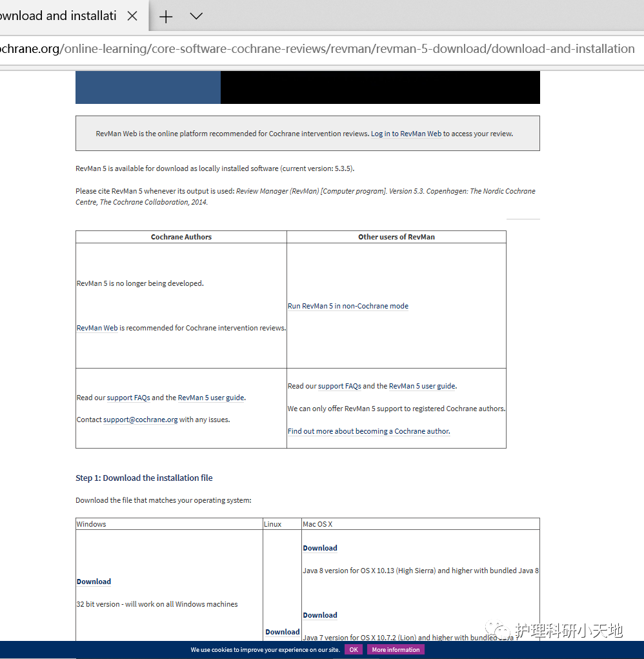Screen dimensions: 644x659
Task: Close the Download and installation tab
Action: pyautogui.click(x=132, y=16)
